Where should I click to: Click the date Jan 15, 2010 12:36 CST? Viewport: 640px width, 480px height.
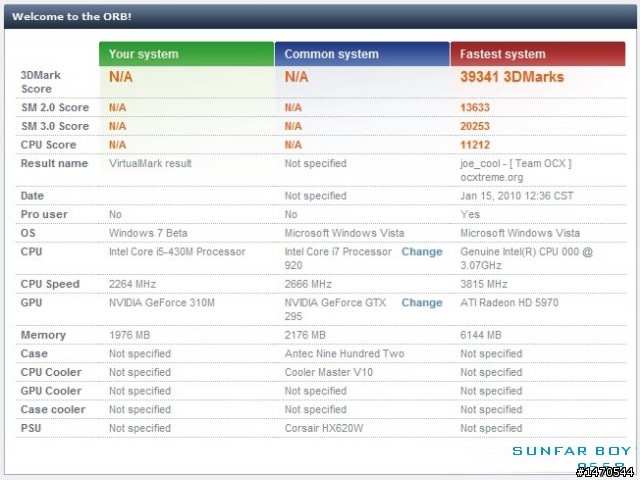click(517, 196)
